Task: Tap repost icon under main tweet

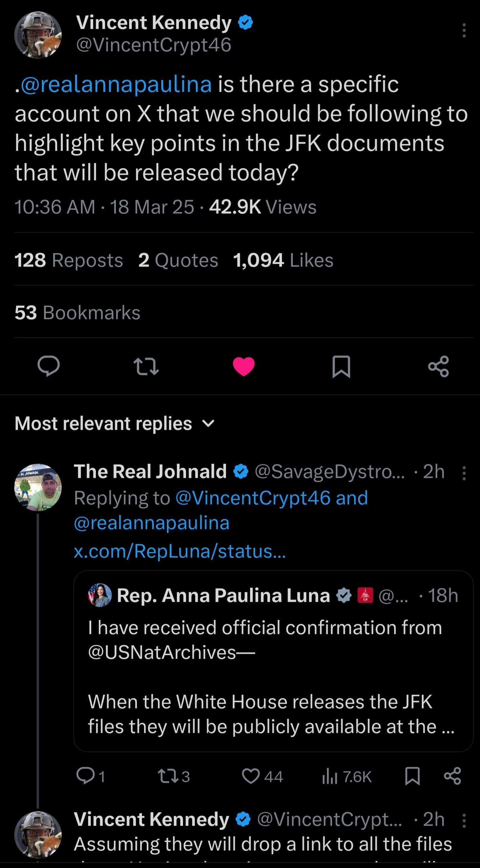Action: pyautogui.click(x=146, y=367)
